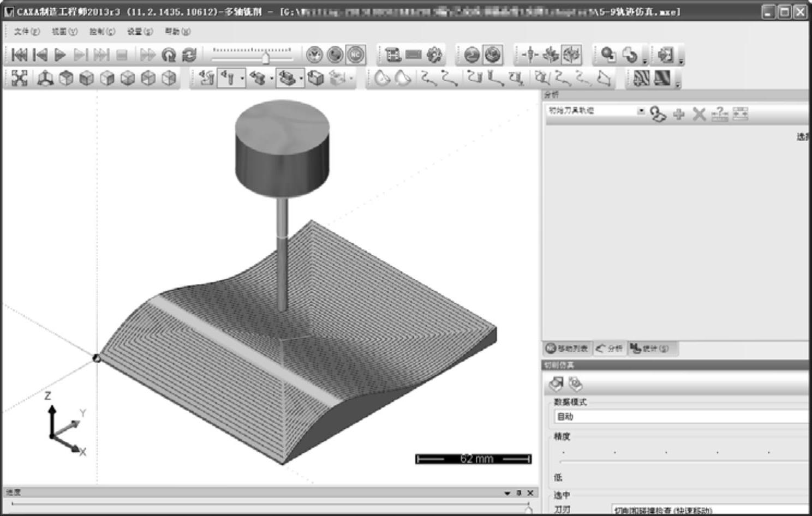
Task: Toggle the tool display button
Action: [228, 79]
